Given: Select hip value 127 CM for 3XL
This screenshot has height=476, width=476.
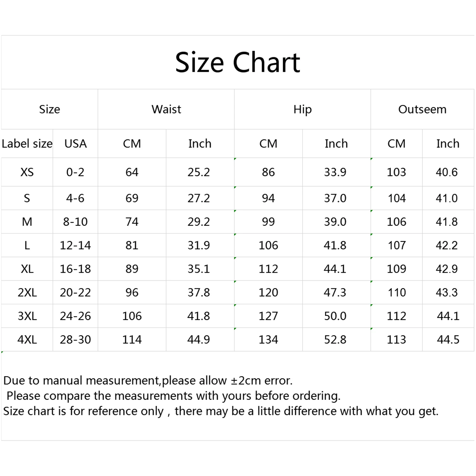Looking at the screenshot, I should (268, 316).
